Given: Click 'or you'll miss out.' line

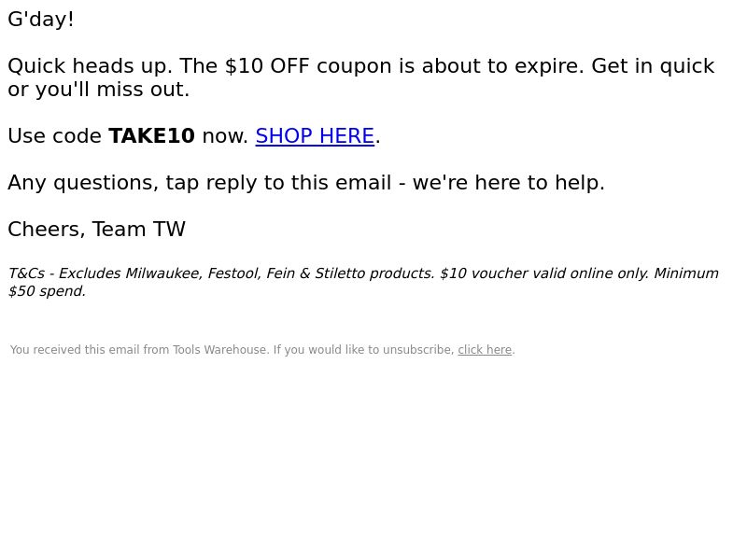Looking at the screenshot, I should point(99,90).
